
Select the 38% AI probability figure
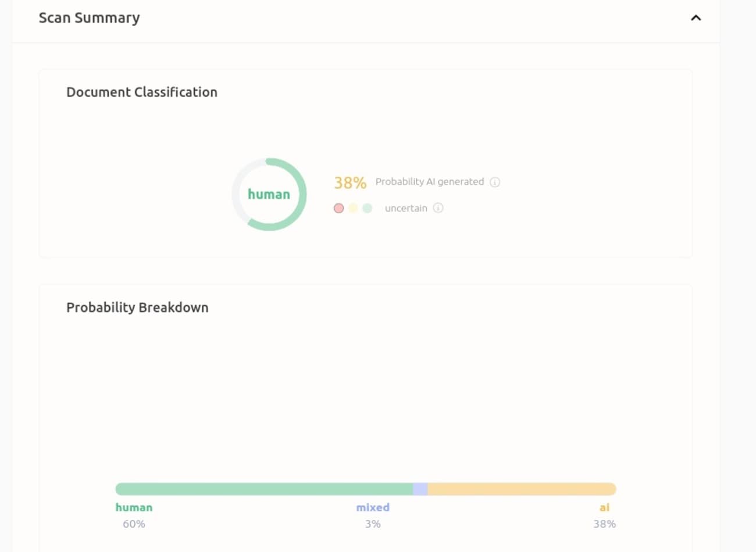[x=350, y=183]
